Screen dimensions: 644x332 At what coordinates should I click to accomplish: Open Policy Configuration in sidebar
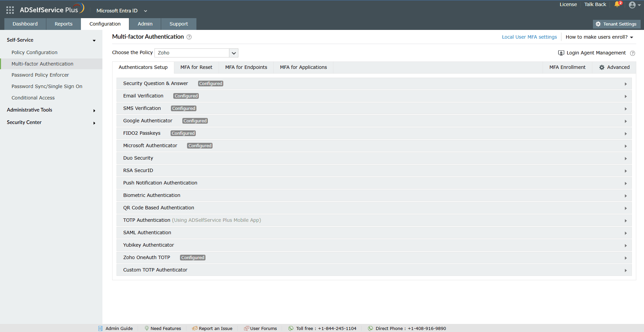(35, 52)
